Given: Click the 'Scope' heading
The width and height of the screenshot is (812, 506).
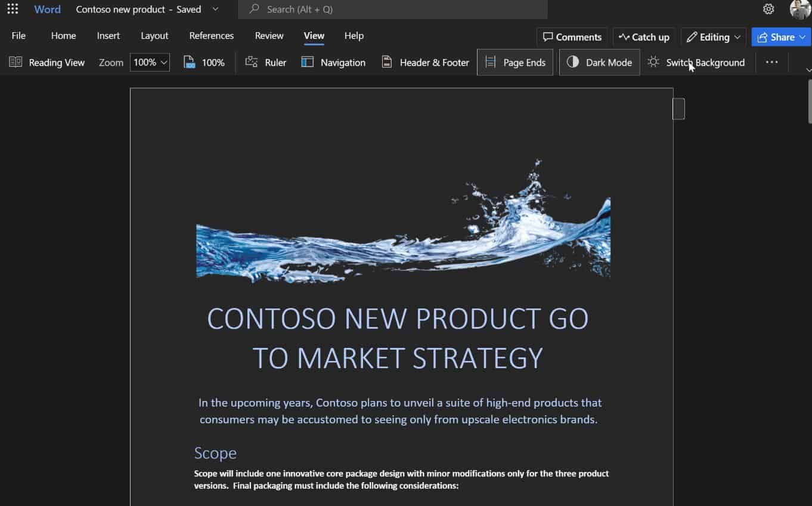Looking at the screenshot, I should point(215,453).
